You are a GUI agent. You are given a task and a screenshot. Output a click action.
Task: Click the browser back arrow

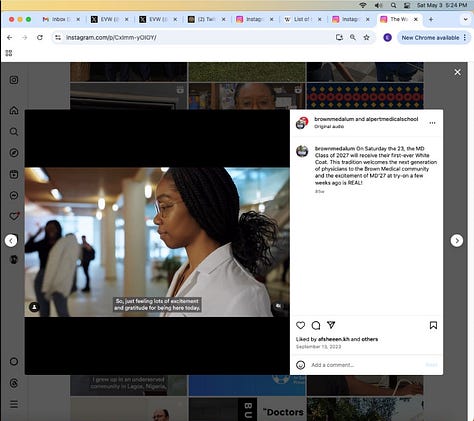point(9,38)
